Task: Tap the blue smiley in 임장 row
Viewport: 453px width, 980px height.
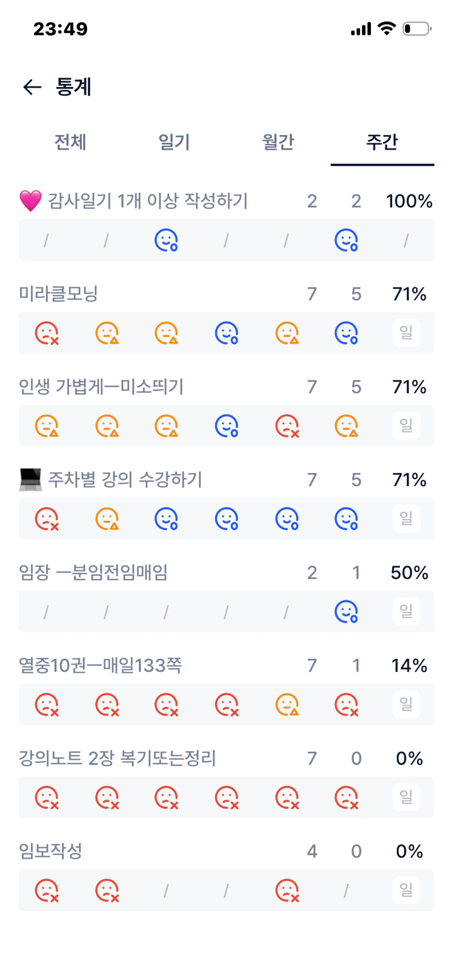Action: (346, 612)
